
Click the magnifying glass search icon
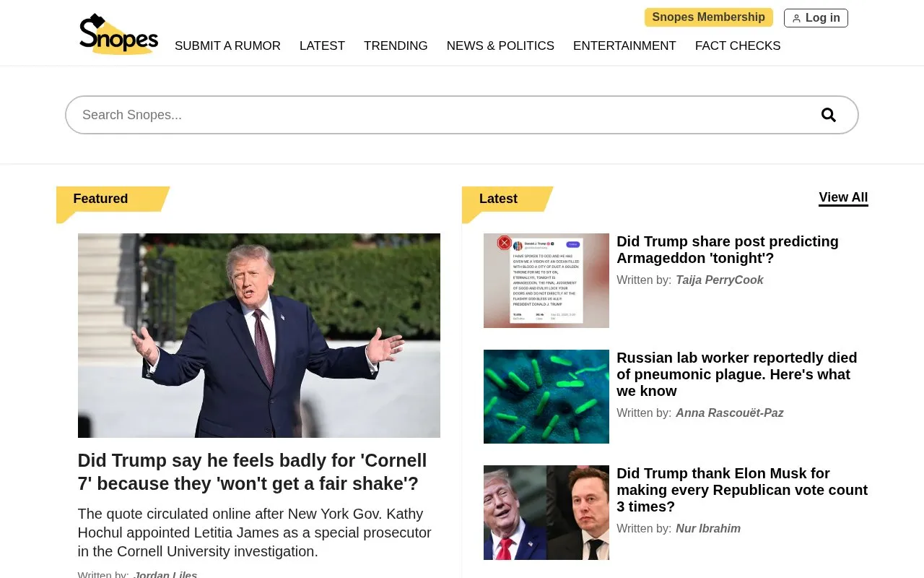[x=829, y=115]
